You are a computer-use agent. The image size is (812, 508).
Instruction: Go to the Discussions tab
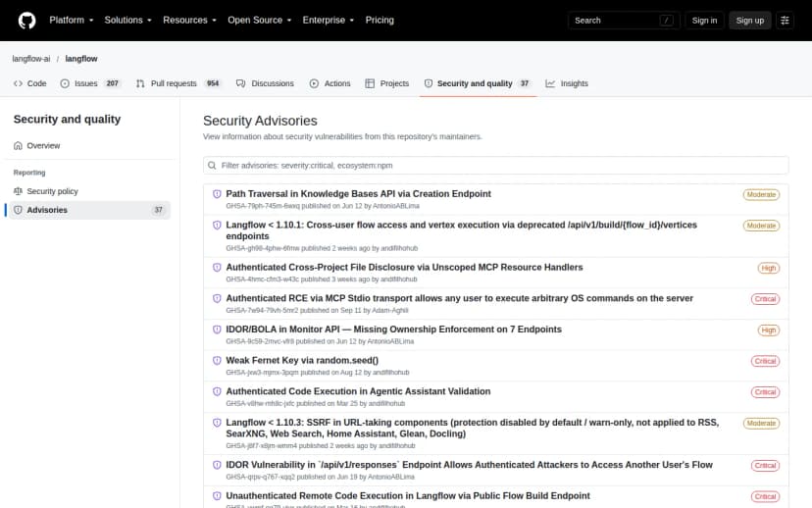(265, 83)
